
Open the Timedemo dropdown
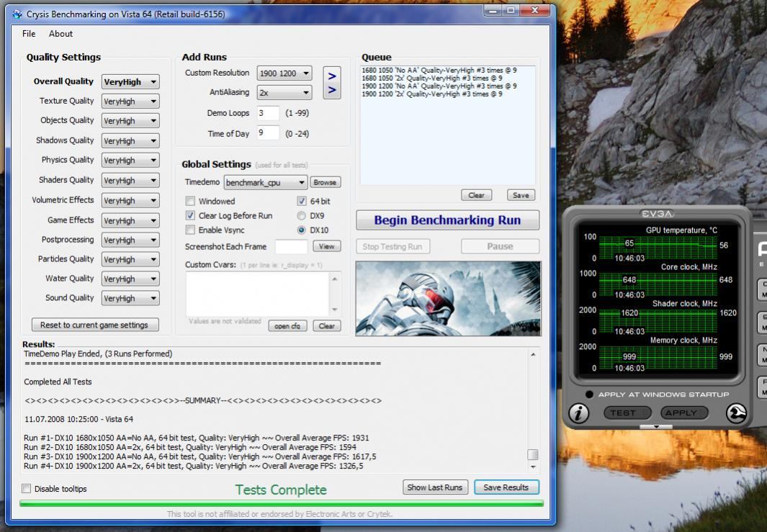(266, 182)
